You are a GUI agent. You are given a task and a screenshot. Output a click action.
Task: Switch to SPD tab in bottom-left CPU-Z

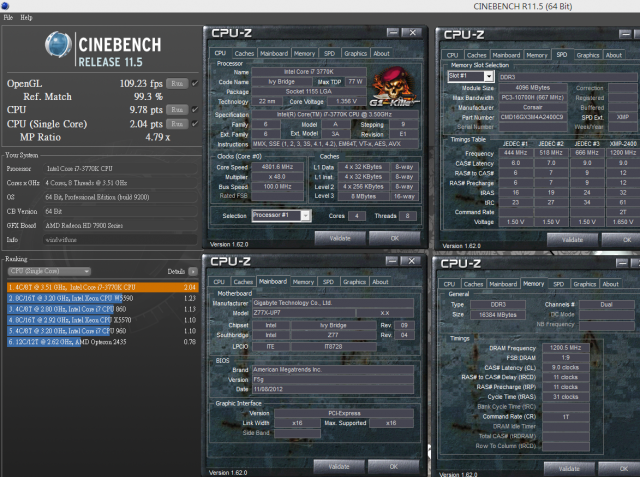(328, 282)
